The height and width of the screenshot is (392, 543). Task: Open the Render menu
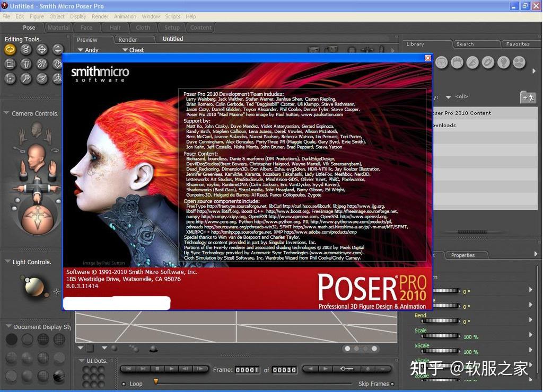[x=100, y=16]
